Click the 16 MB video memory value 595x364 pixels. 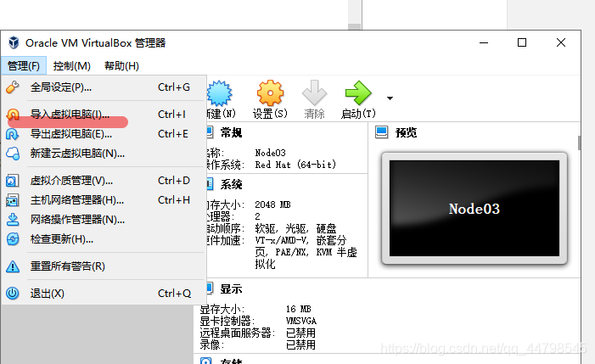pos(298,309)
